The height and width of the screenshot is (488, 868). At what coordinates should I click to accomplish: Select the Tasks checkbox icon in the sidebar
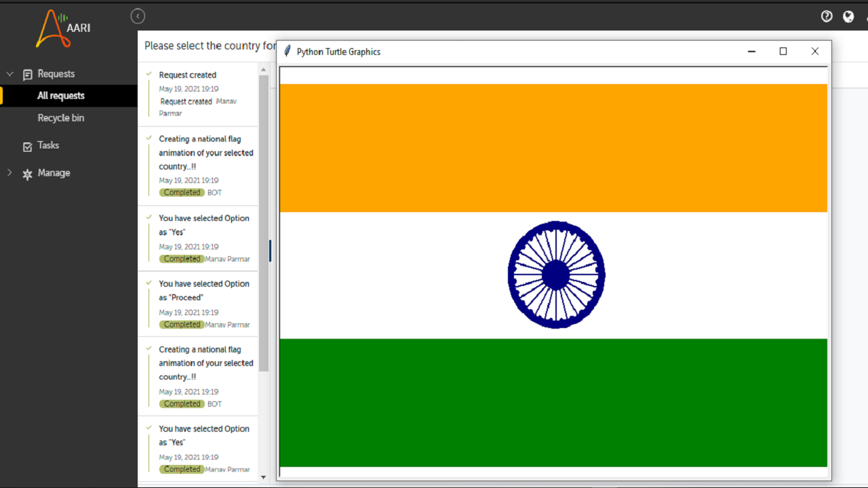point(28,146)
